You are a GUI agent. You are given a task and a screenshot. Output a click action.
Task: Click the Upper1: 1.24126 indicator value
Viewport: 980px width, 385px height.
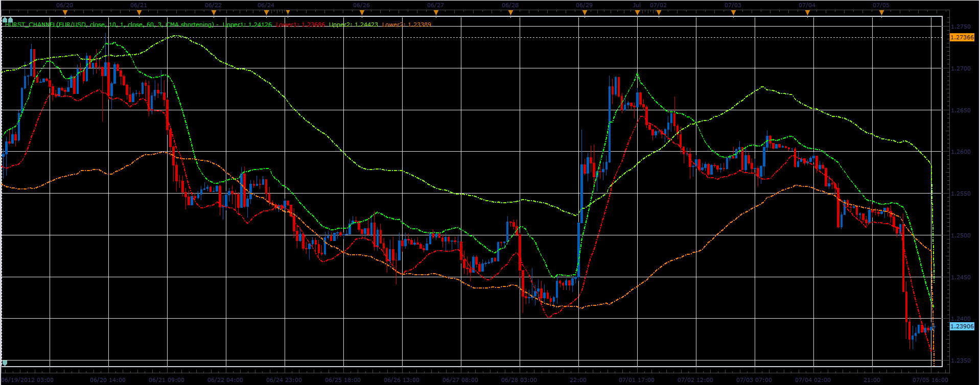pyautogui.click(x=247, y=25)
